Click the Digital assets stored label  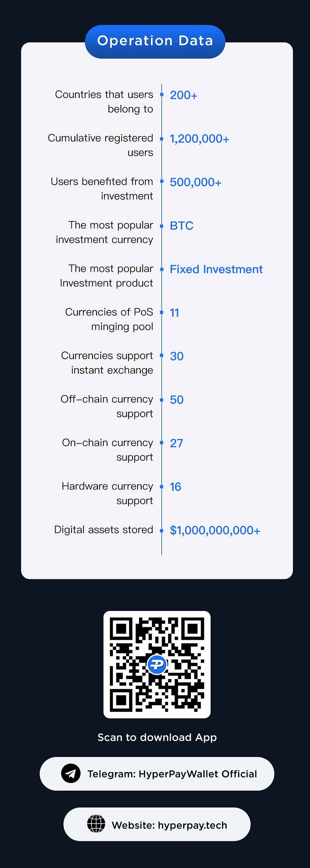[x=104, y=530]
